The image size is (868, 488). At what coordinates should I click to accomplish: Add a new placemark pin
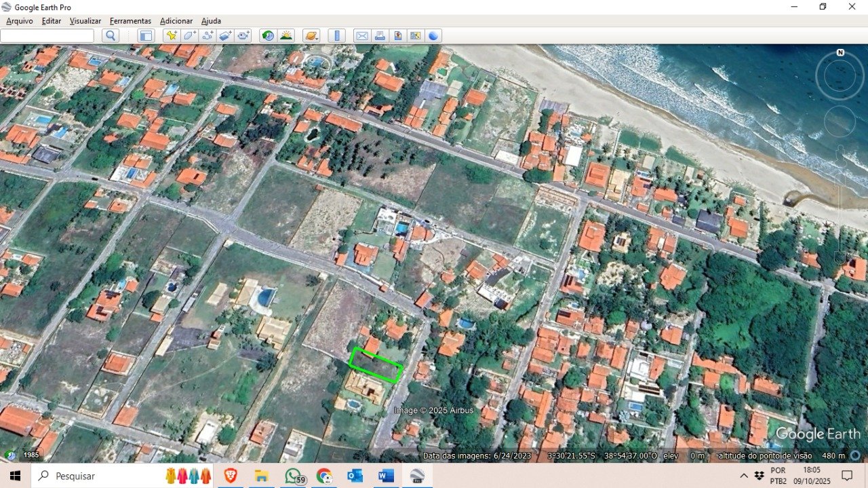tap(172, 36)
